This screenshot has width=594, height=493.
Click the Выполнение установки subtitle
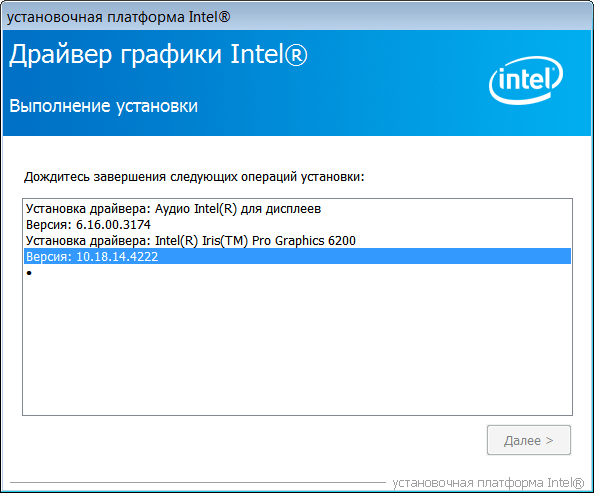click(x=103, y=106)
